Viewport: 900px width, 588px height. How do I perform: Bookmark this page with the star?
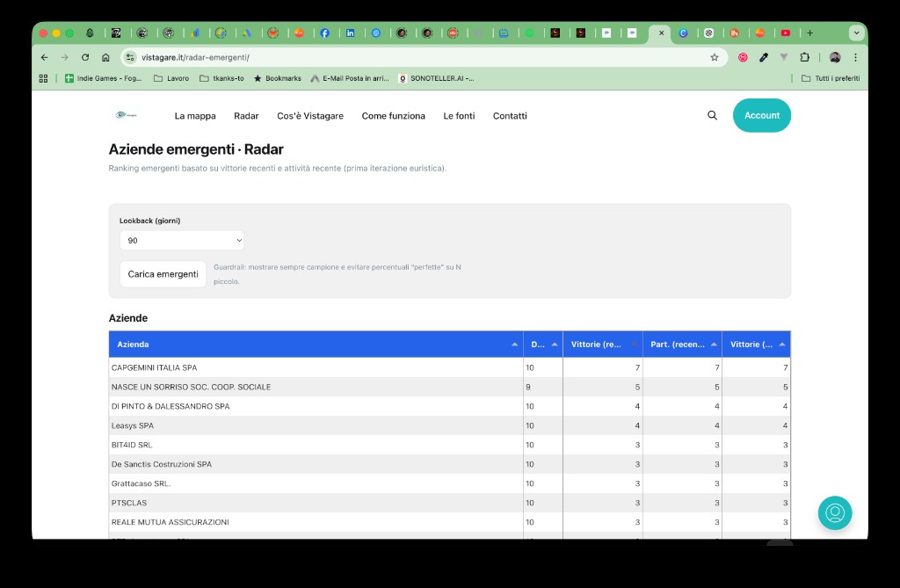[x=714, y=57]
